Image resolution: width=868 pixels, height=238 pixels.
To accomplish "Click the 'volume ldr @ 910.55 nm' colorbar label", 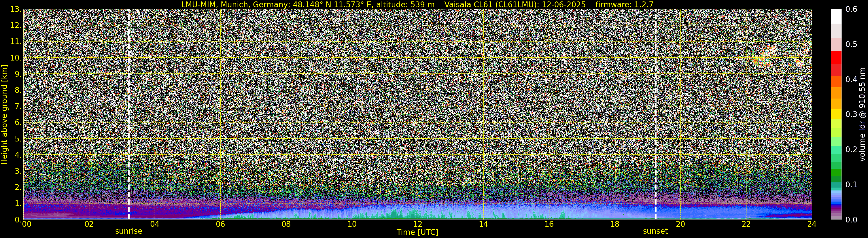I will [862, 114].
